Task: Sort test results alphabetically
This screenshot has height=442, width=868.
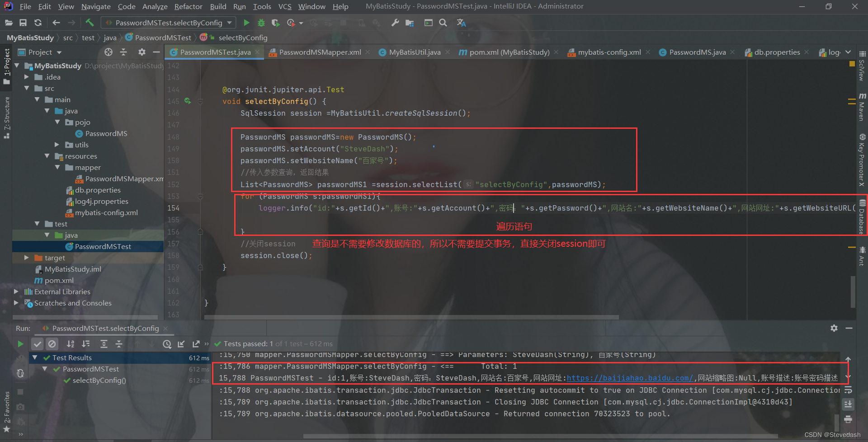Action: tap(71, 344)
